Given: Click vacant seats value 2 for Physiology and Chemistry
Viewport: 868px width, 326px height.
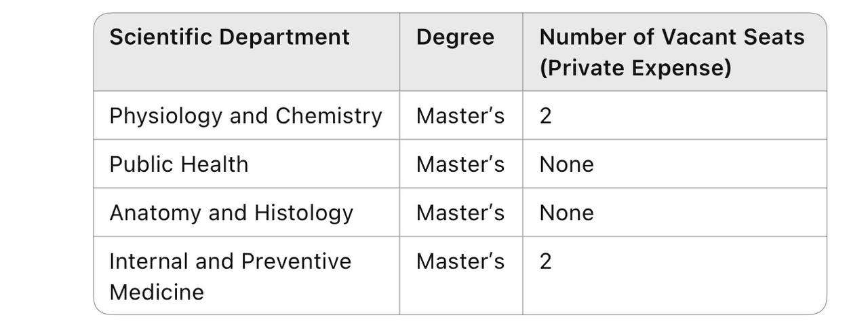Looking at the screenshot, I should coord(545,116).
